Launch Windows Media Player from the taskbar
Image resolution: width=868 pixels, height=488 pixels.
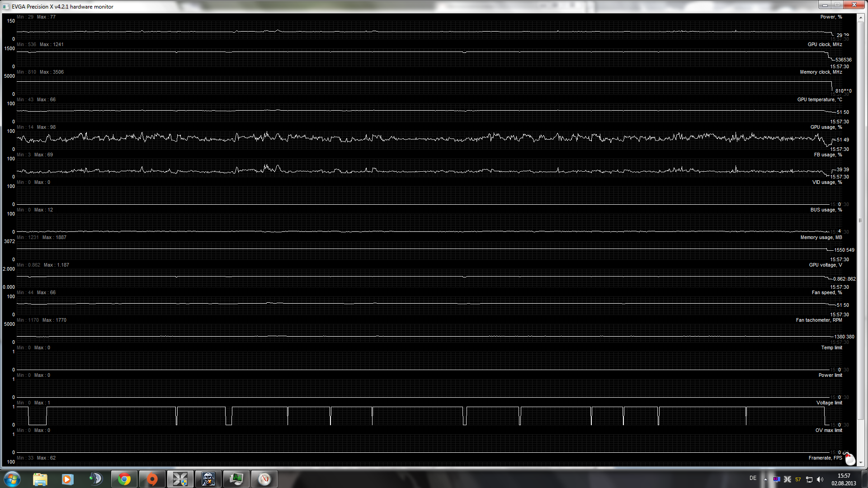click(x=68, y=479)
